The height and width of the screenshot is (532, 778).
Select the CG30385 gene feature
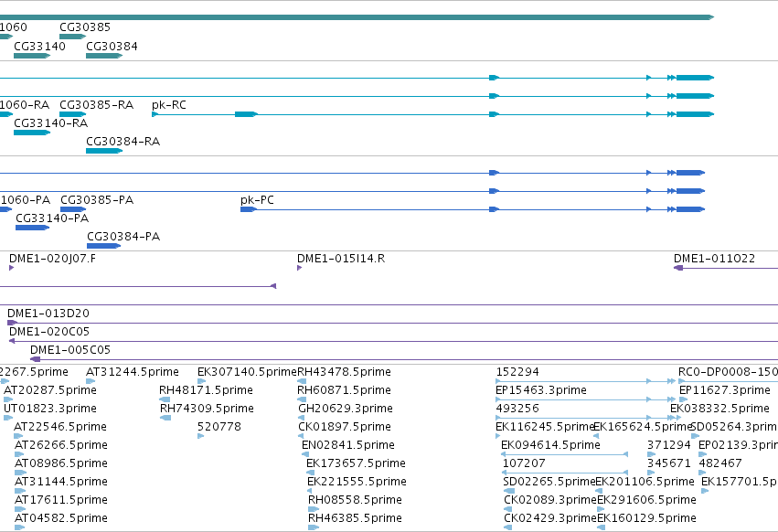pyautogui.click(x=73, y=37)
